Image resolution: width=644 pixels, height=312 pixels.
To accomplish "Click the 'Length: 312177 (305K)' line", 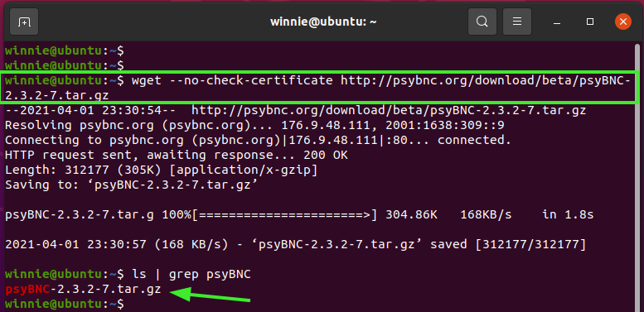I will click(161, 170).
